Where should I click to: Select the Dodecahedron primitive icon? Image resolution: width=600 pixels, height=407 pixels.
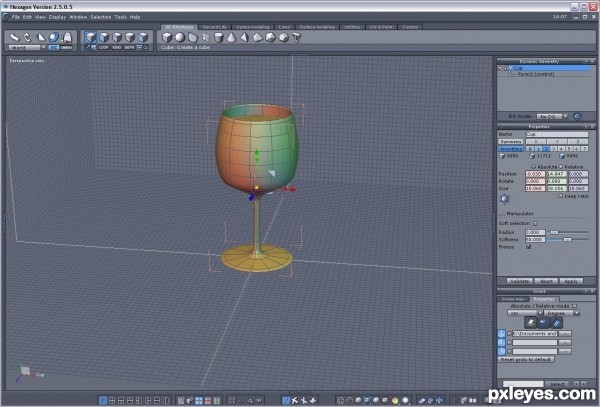pos(284,37)
